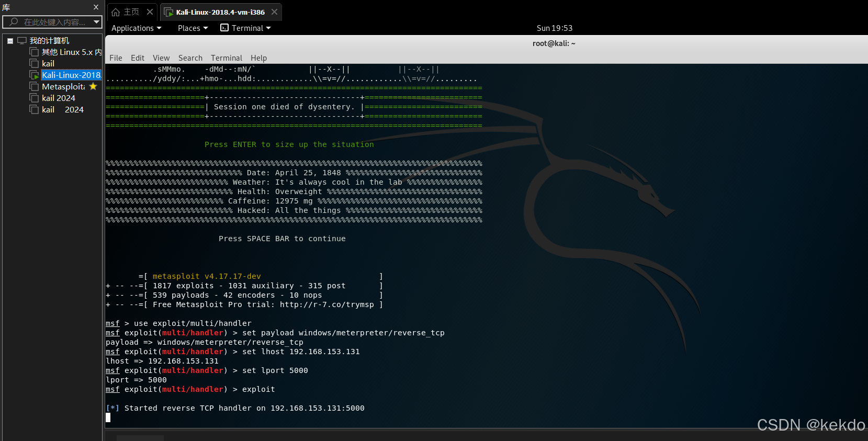Open the Places menu in Kali
The height and width of the screenshot is (441, 868).
click(193, 28)
